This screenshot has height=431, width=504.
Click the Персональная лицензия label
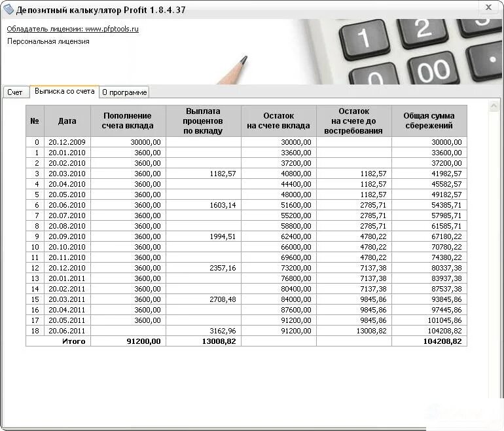(x=48, y=41)
